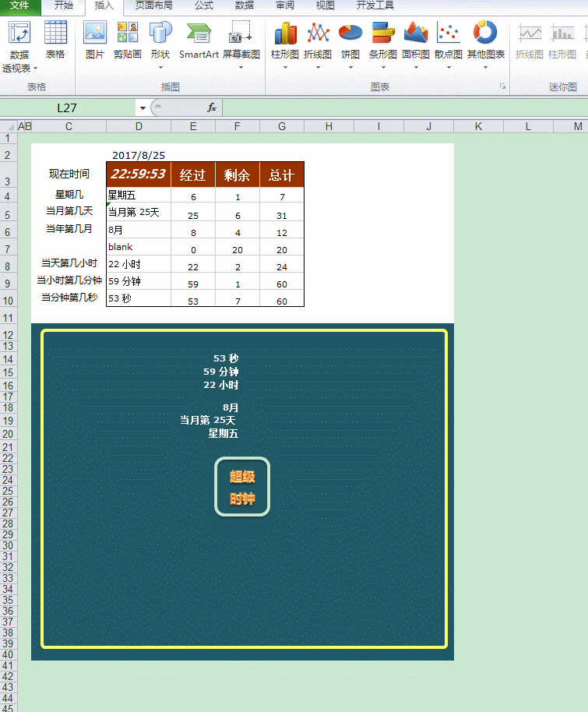Screen dimensions: 588x712
Task: Insert a Line sparkline (迷你图 折线图)
Action: [530, 41]
